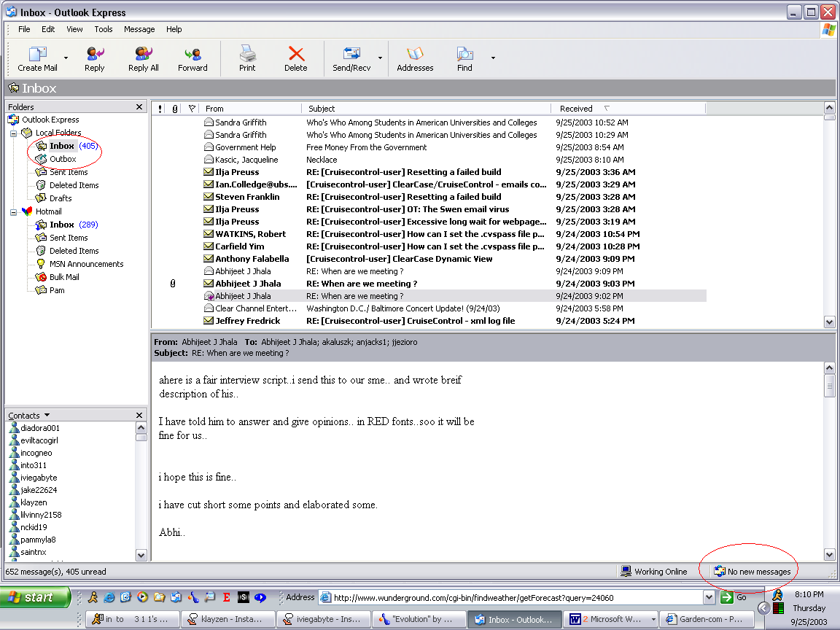Collapse the Hotmail tree node
Viewport: 840px width, 630px height.
(13, 212)
